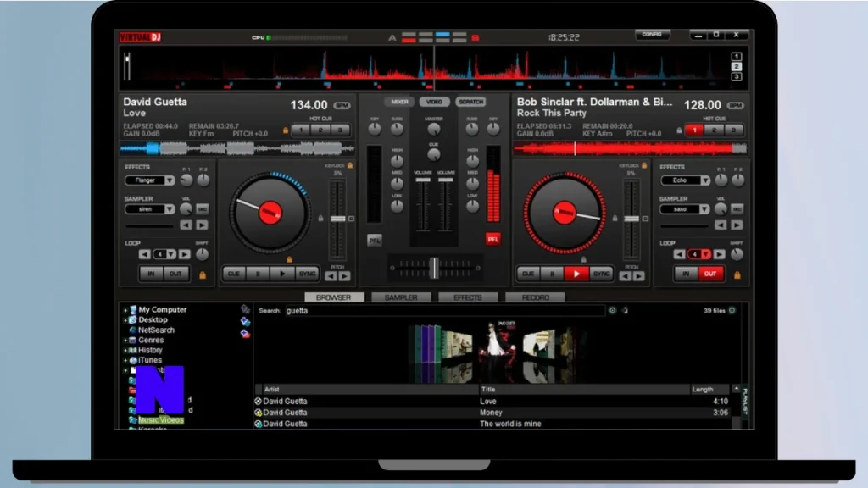Double the left deck loop length arrow
Image resolution: width=868 pixels, height=488 pixels.
tap(184, 254)
